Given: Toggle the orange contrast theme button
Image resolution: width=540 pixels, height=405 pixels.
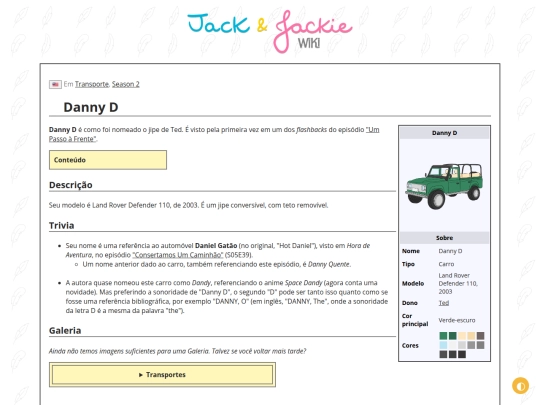Looking at the screenshot, I should pos(520,386).
